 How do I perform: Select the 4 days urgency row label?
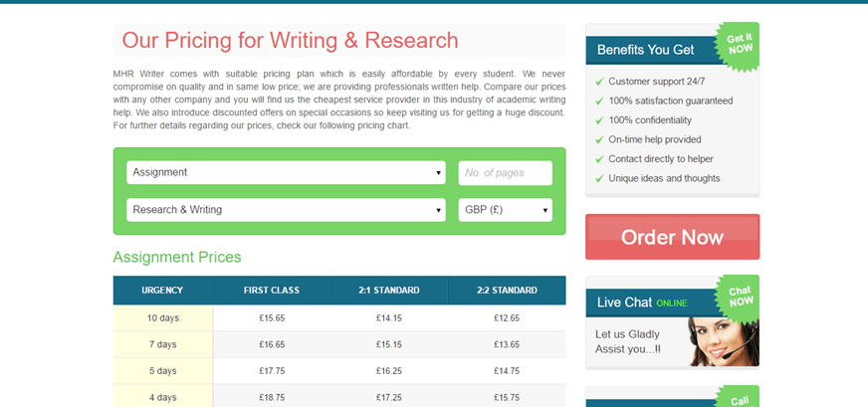point(163,398)
